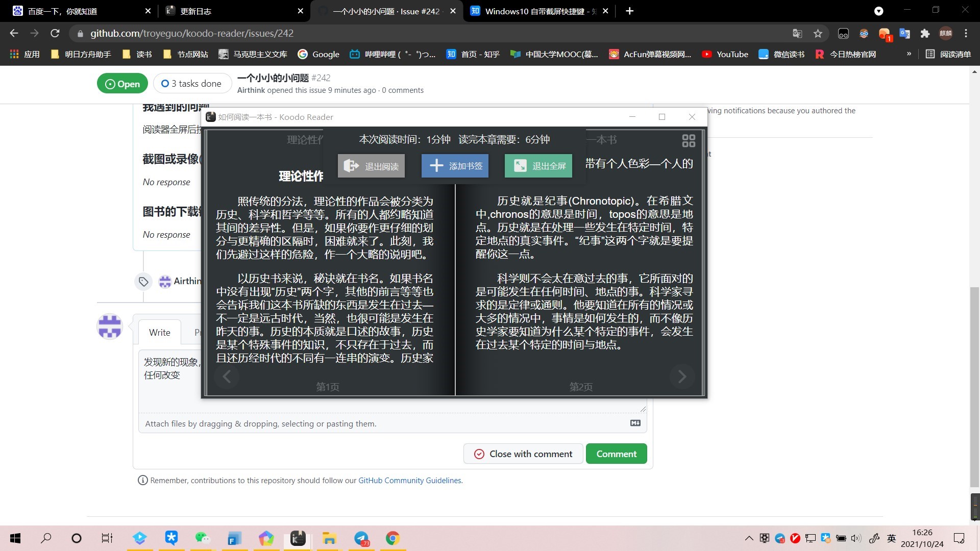
Task: Expand the hidden bookmarks with the » chevron
Action: point(910,54)
